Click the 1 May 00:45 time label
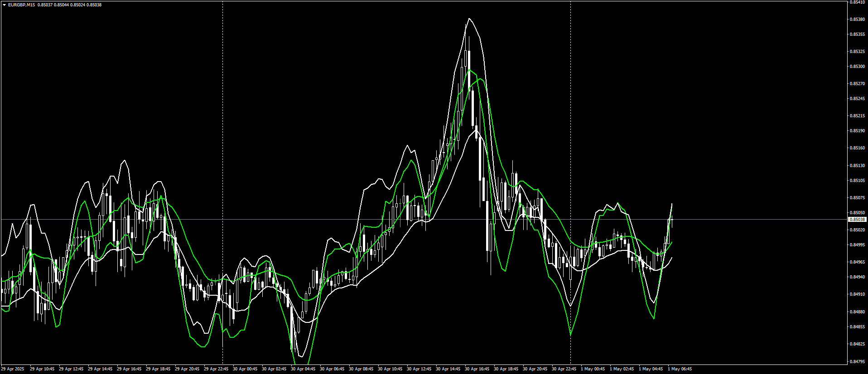868x374 pixels. pyautogui.click(x=593, y=369)
